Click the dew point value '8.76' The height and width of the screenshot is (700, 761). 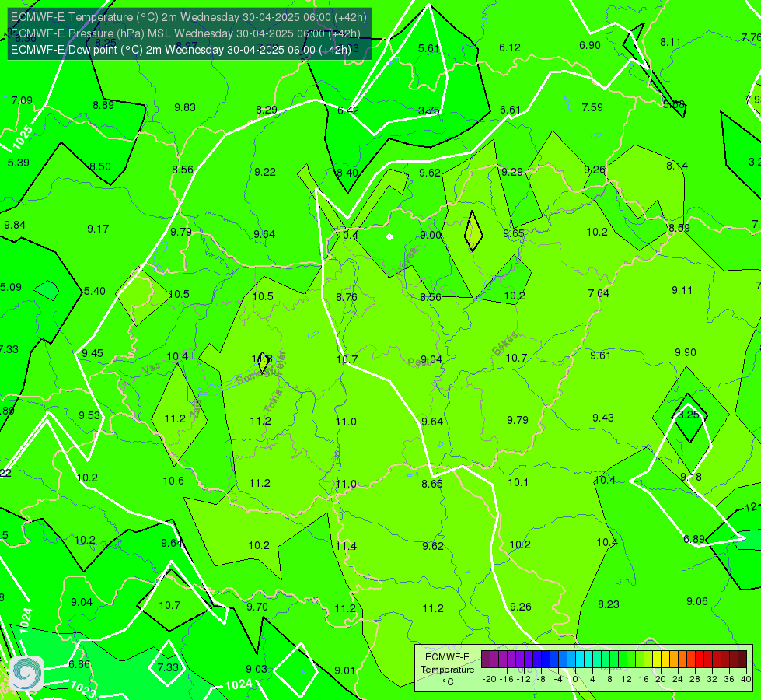point(347,297)
